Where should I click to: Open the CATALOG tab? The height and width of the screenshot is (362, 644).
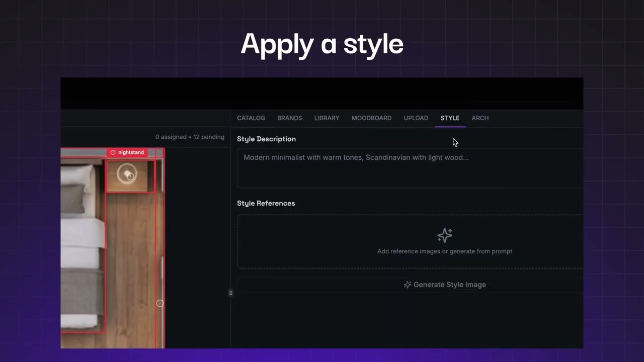[251, 118]
